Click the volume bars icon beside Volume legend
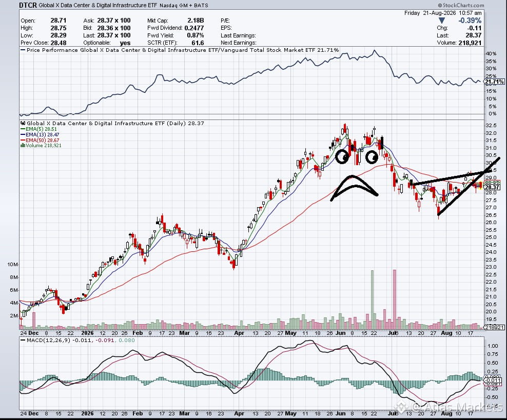Screen dimensions: 507x420 point(22,146)
